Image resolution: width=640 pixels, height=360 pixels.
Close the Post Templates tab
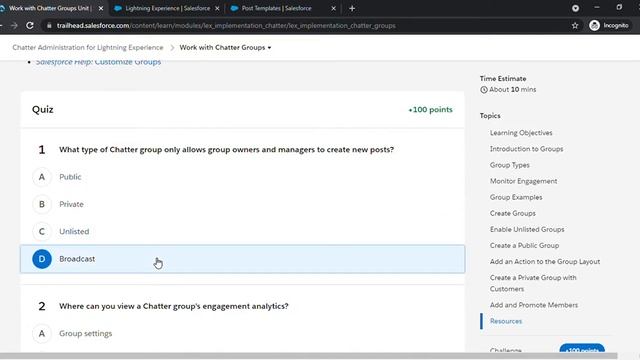tap(333, 8)
